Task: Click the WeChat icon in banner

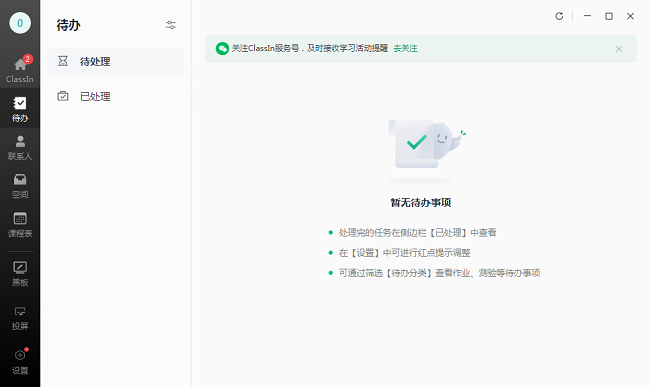Action: 222,48
